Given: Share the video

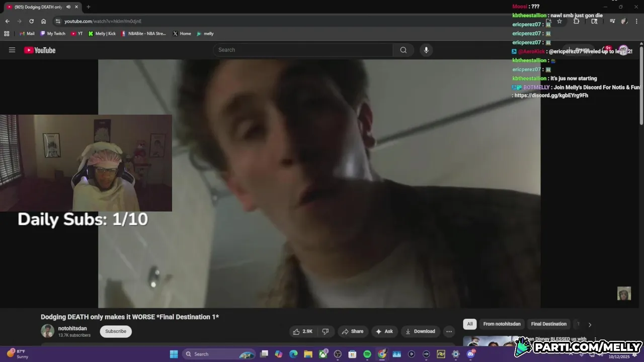Looking at the screenshot, I should (352, 331).
